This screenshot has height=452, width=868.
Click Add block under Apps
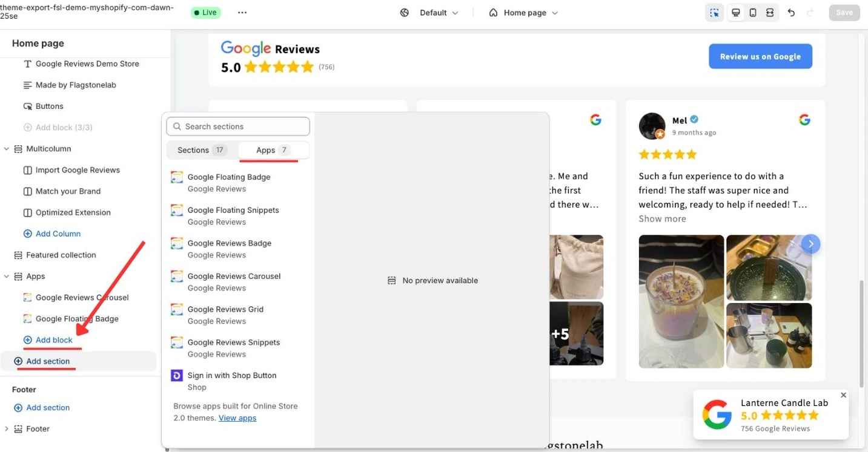click(x=54, y=340)
